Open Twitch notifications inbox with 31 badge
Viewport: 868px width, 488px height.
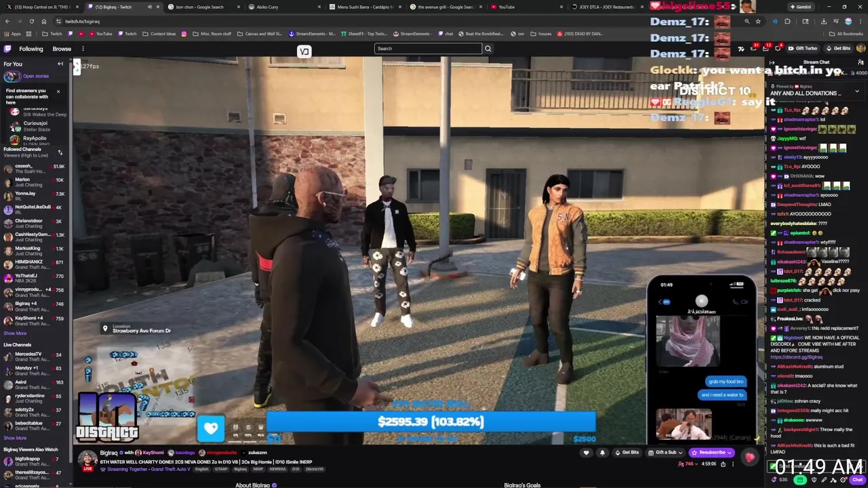754,49
